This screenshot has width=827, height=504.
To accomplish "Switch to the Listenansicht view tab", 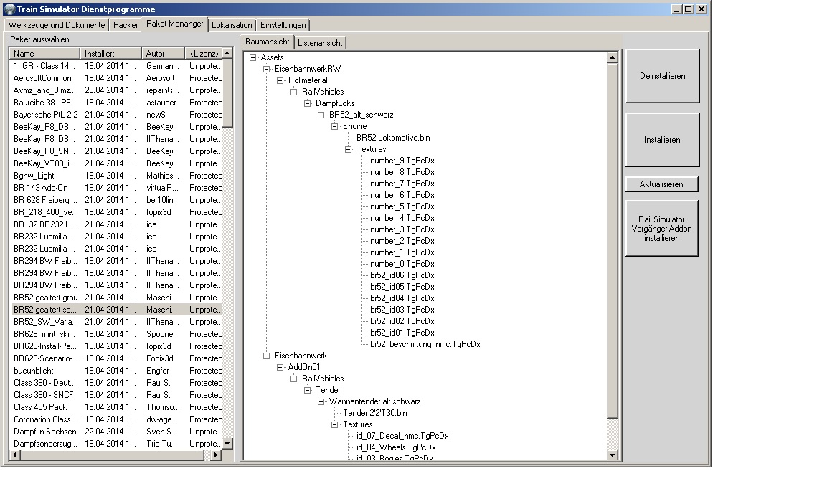I will 320,43.
